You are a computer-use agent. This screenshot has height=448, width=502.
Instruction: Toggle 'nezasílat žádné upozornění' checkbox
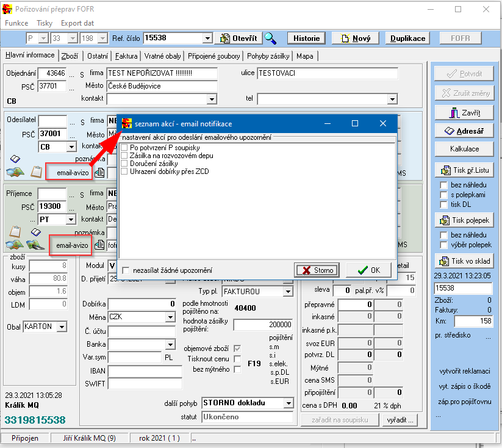click(126, 270)
